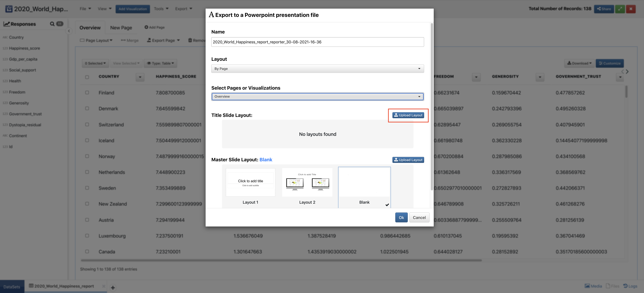Screen dimensions: 644x293
Task: Click the search icon in Responses panel
Action: (52, 24)
